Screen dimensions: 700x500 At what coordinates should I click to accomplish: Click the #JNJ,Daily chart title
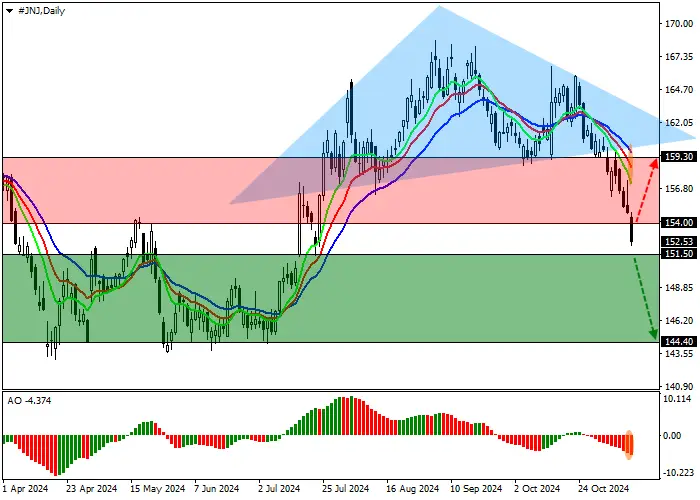(x=42, y=11)
